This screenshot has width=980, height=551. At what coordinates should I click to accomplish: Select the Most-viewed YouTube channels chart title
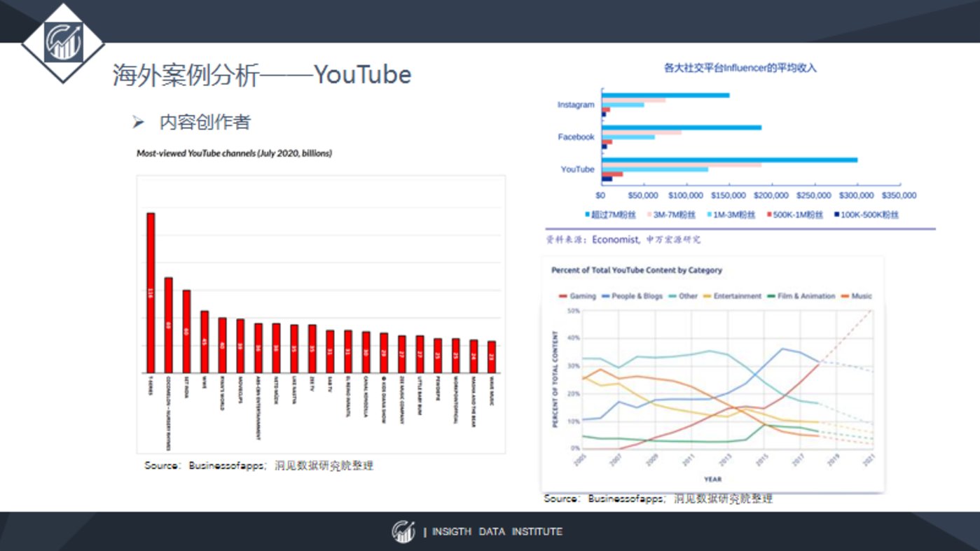coord(234,153)
